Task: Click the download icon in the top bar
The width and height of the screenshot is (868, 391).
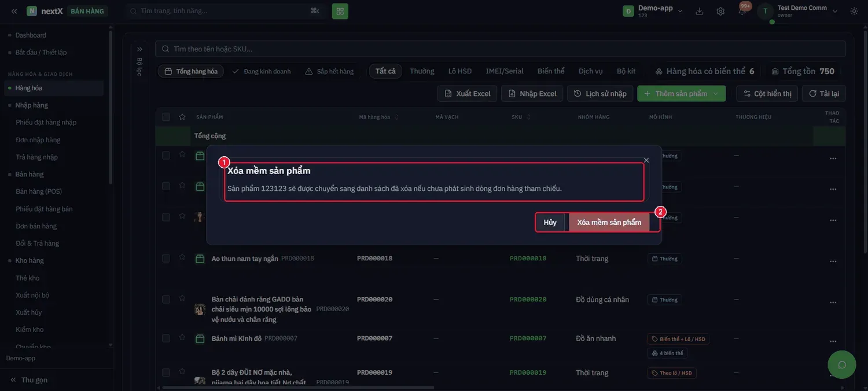Action: [700, 11]
